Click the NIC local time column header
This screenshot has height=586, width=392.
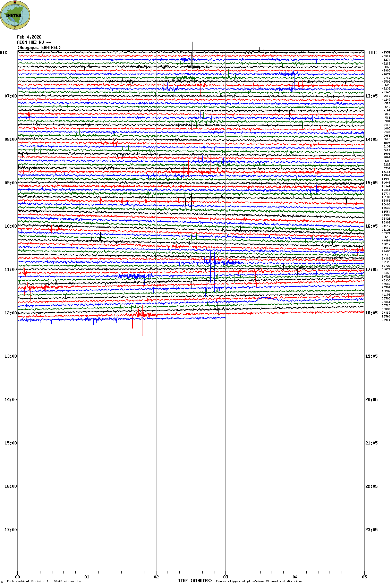[3, 53]
